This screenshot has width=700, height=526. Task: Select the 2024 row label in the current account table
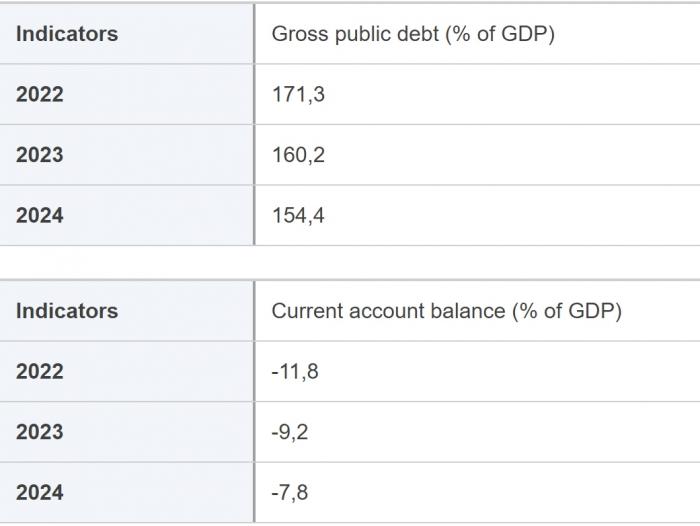pyautogui.click(x=40, y=493)
